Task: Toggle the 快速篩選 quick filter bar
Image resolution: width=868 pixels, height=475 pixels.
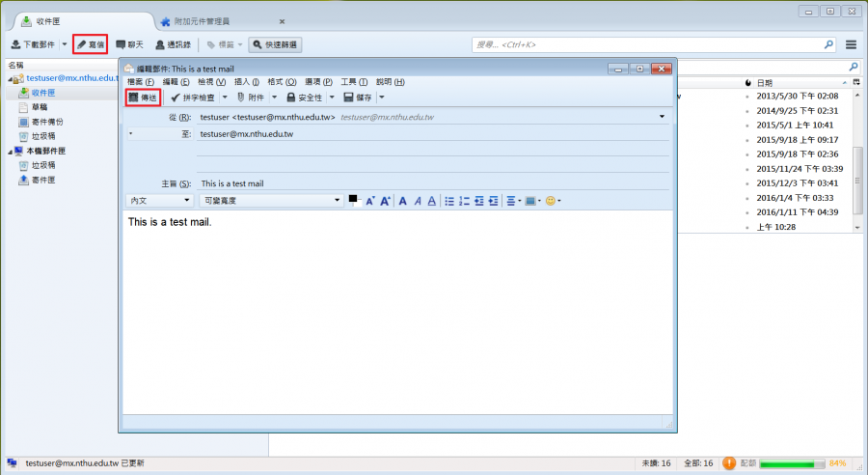Action: (x=275, y=44)
